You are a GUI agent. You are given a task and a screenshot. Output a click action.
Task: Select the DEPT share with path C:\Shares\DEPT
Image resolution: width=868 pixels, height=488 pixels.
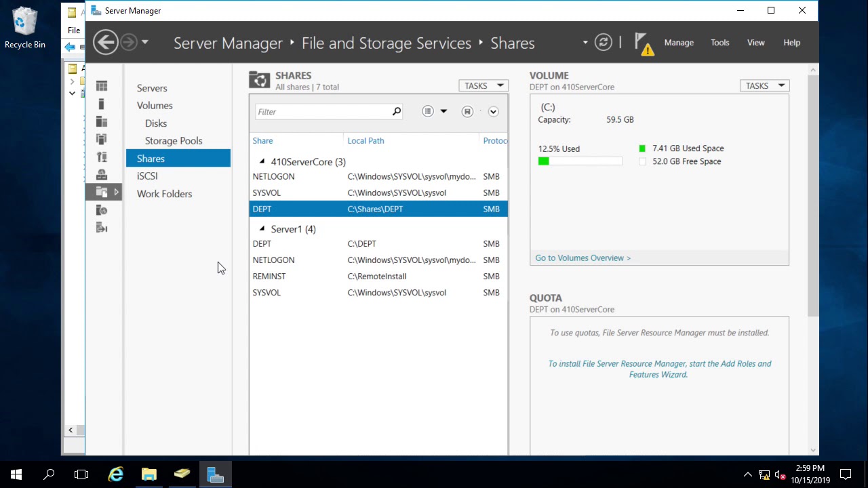click(x=378, y=209)
